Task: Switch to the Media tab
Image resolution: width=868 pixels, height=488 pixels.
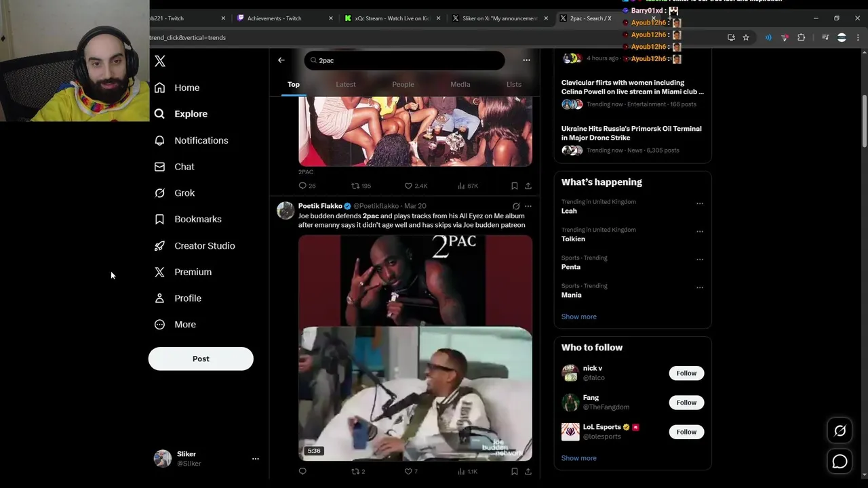Action: click(x=460, y=84)
